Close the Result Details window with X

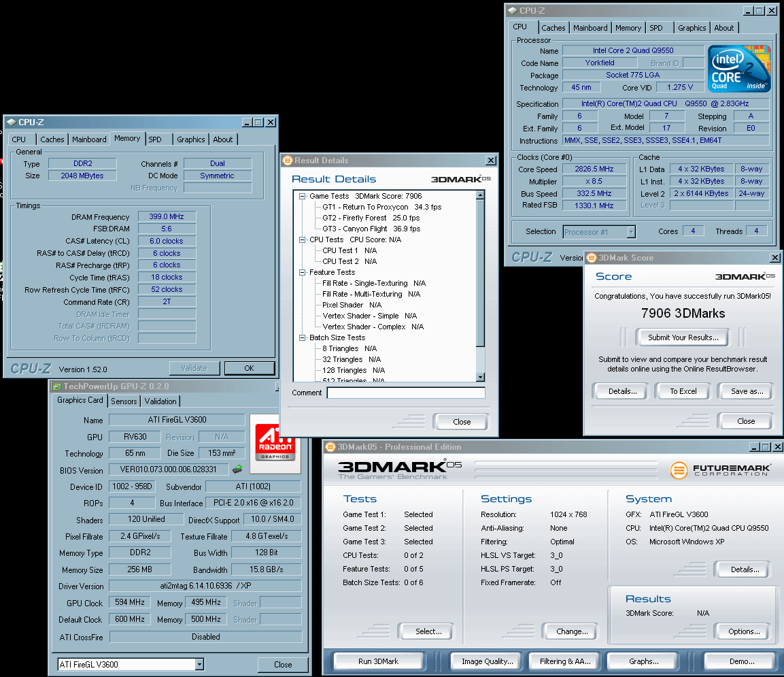[x=491, y=161]
